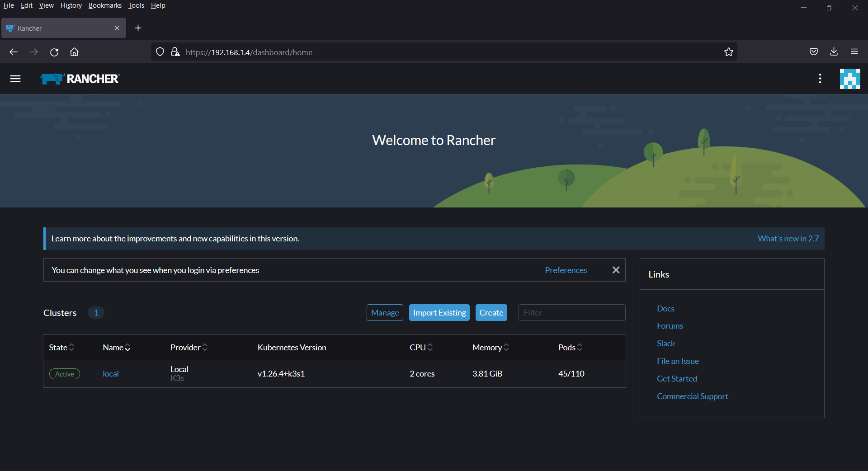Click the Local K3s provider cell
This screenshot has width=868, height=471.
[x=179, y=374]
